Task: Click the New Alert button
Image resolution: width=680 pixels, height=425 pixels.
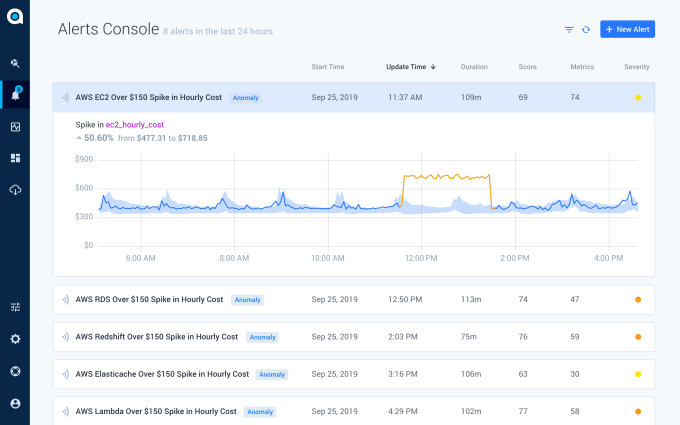Action: tap(627, 30)
